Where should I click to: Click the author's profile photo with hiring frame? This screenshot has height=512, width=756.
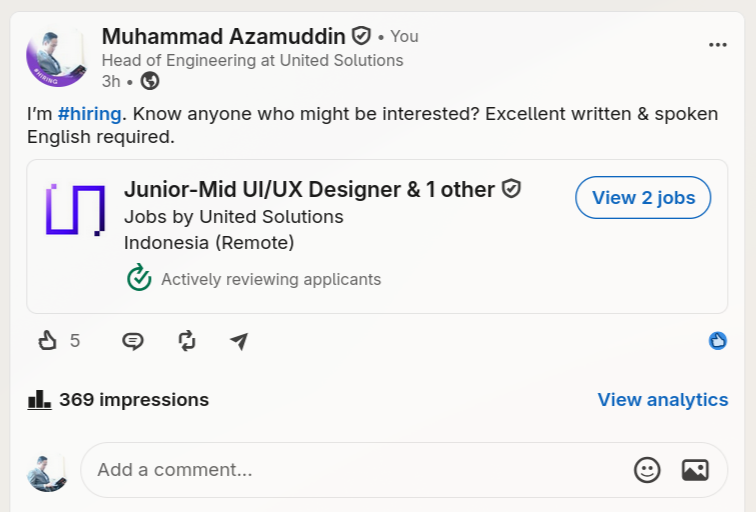(x=57, y=57)
